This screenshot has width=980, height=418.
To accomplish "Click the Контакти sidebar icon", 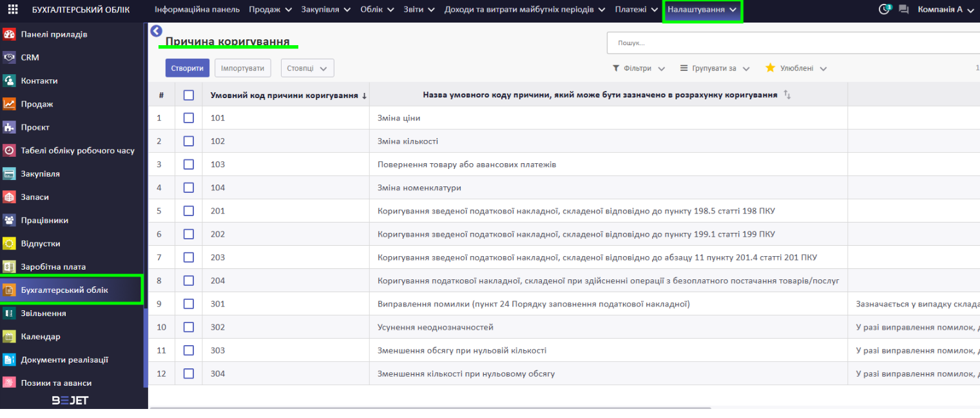I will click(x=9, y=81).
